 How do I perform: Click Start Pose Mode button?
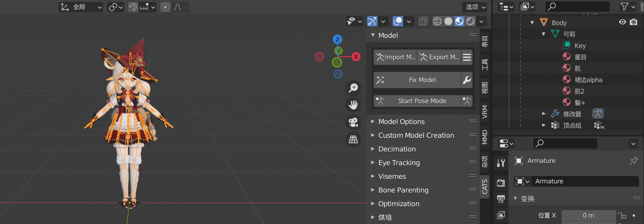(x=417, y=101)
